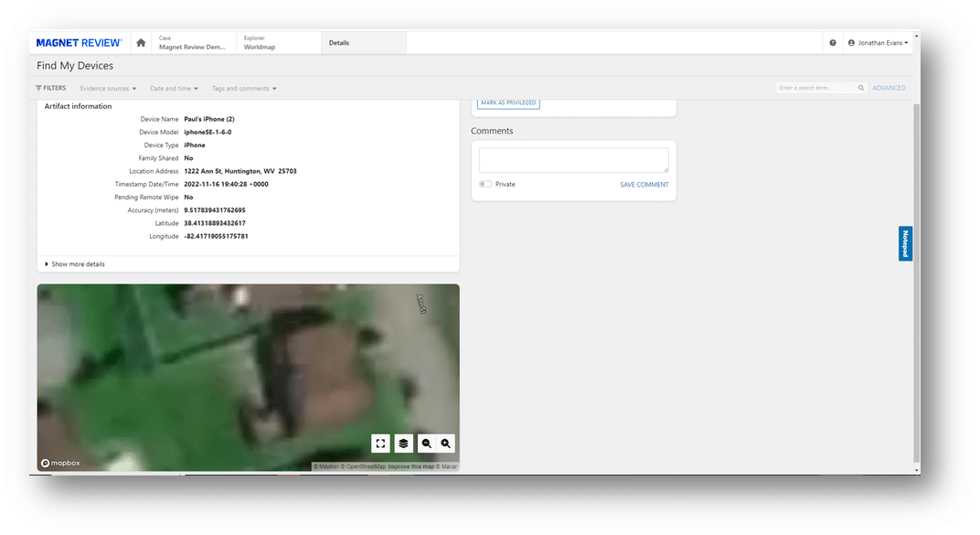Viewport: 980px width, 535px height.
Task: Open the FILTERS panel
Action: point(50,87)
